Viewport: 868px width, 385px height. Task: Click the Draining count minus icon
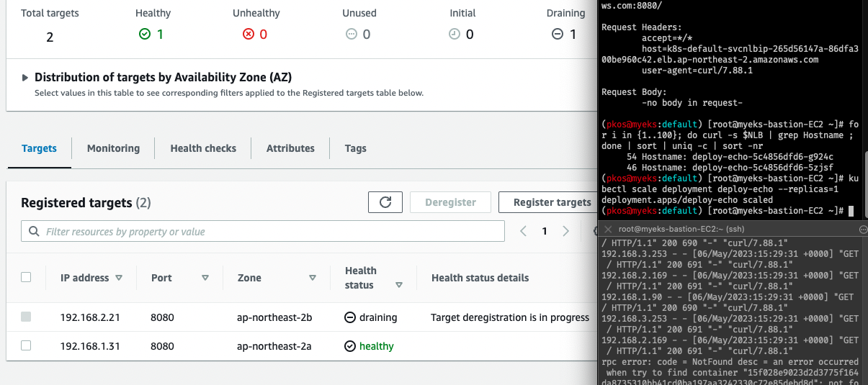[x=558, y=34]
